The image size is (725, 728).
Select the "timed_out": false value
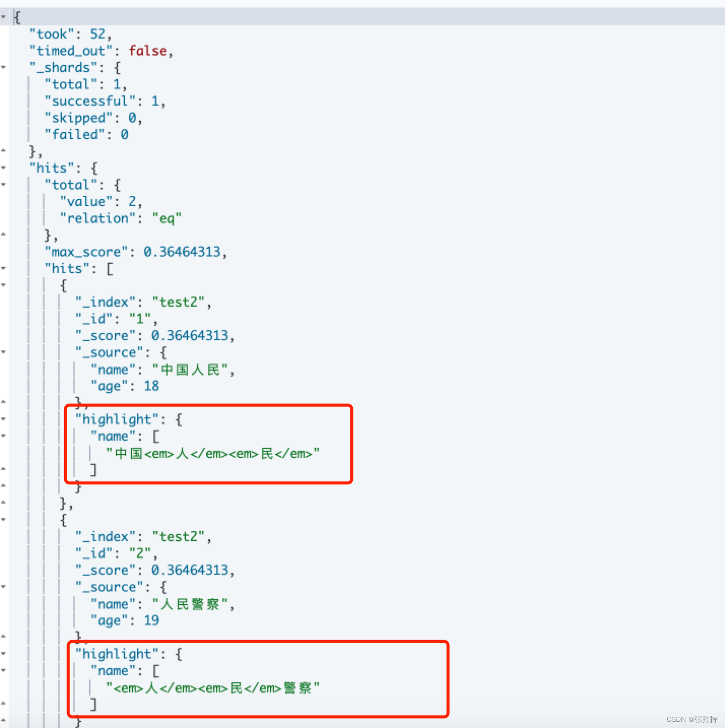point(148,51)
